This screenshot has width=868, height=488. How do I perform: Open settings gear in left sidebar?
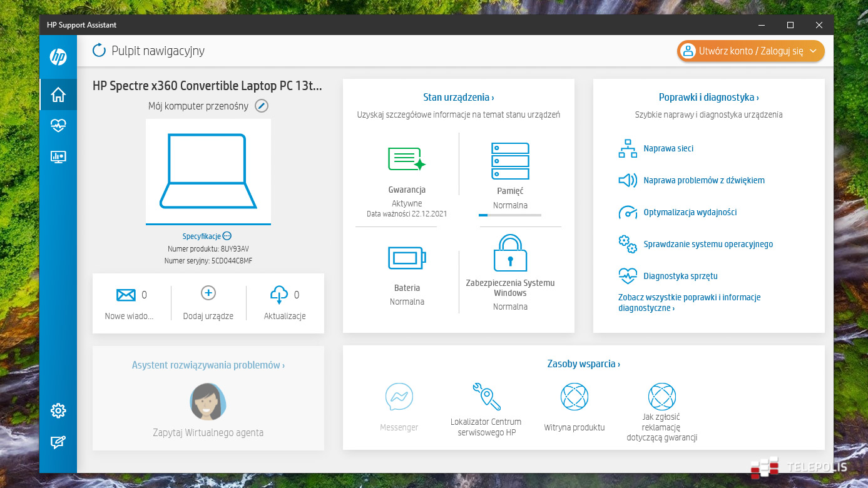[x=58, y=410]
